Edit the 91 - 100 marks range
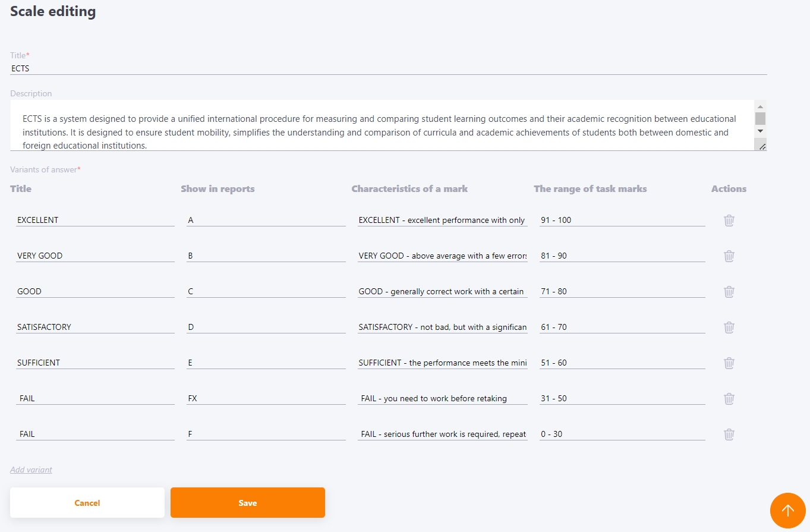810x532 pixels. [622, 220]
